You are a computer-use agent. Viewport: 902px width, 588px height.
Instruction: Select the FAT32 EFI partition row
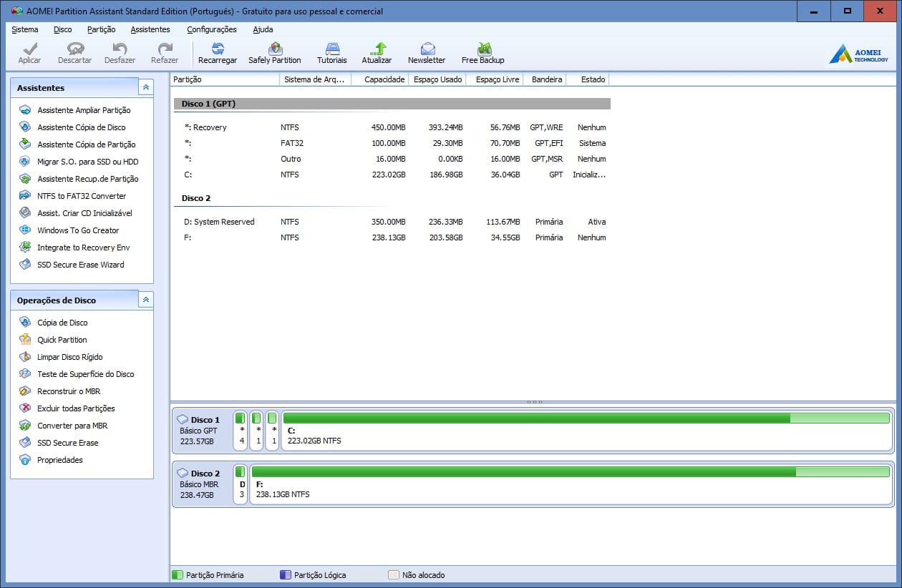pos(392,143)
